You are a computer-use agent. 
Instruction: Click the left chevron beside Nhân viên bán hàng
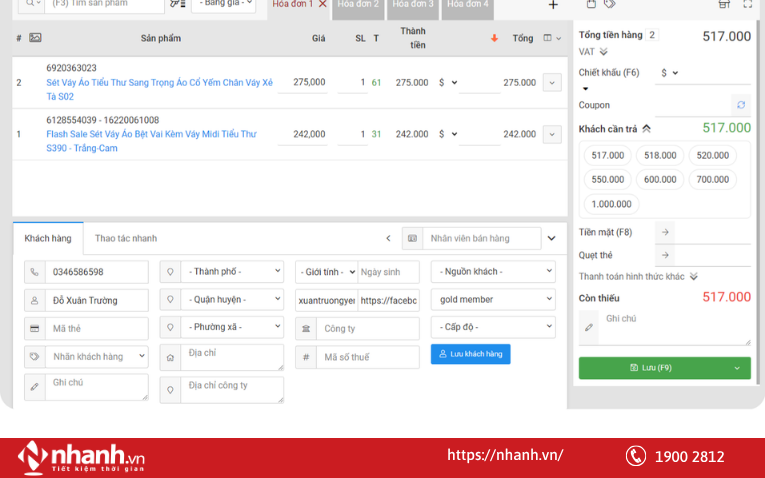(x=388, y=238)
